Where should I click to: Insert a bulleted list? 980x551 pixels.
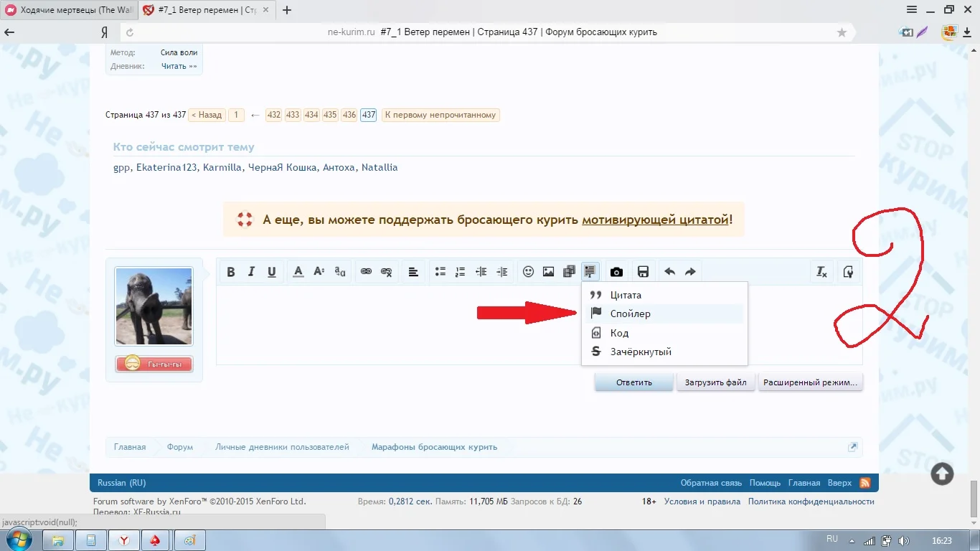(440, 272)
